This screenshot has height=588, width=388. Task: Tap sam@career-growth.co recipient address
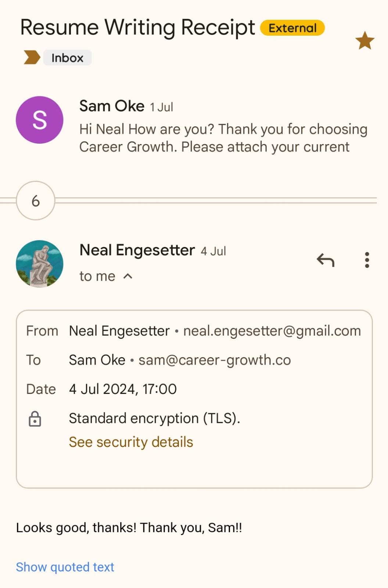click(x=215, y=360)
